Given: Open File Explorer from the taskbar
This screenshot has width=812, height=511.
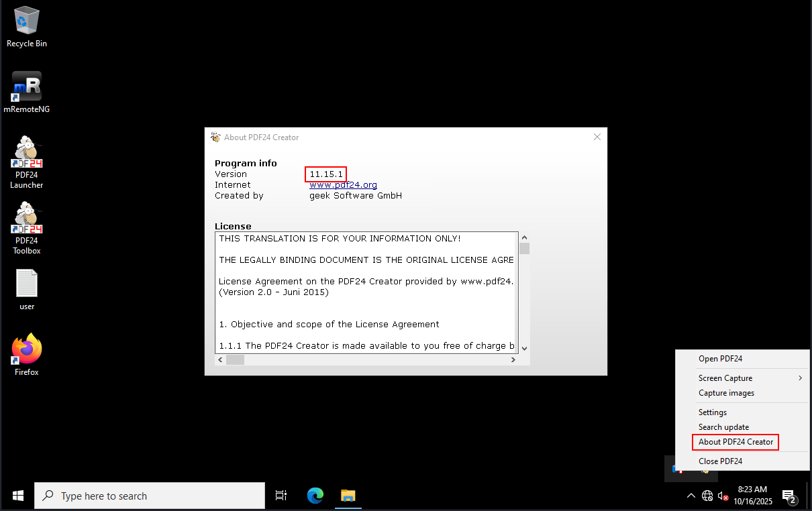Looking at the screenshot, I should click(348, 496).
